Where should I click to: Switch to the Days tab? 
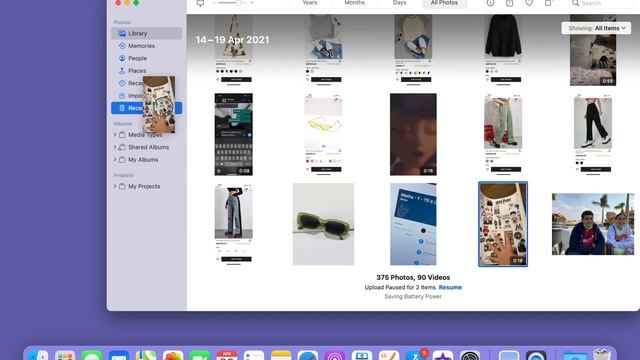point(399,3)
